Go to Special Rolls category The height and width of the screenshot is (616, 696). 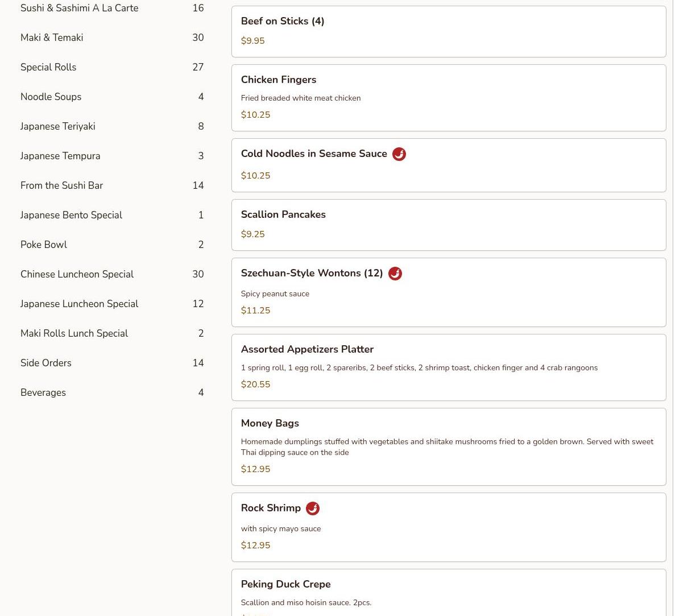click(112, 67)
